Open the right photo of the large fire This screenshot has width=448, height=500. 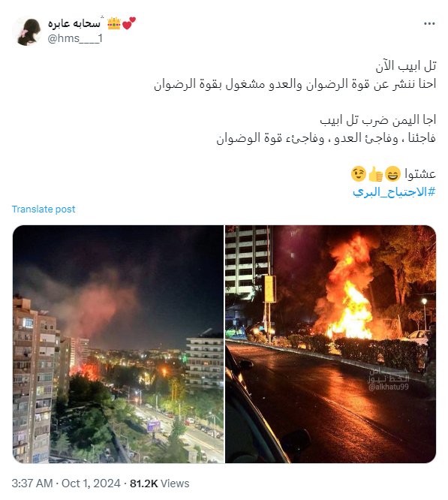click(x=330, y=344)
